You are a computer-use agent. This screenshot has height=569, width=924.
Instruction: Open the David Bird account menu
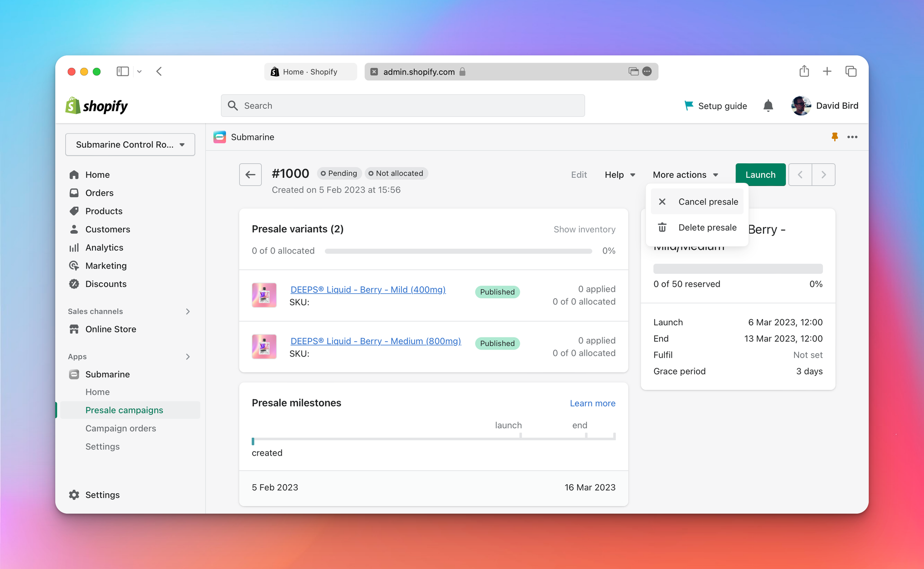(825, 106)
